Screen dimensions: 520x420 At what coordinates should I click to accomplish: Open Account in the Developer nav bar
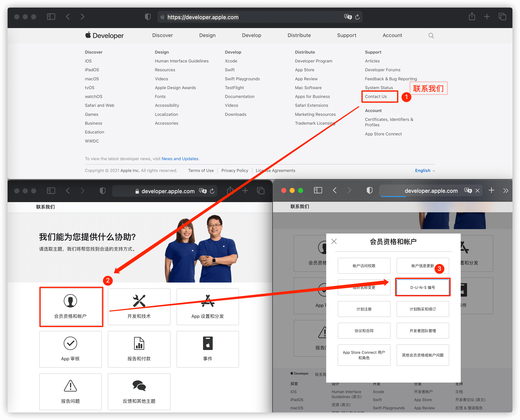tap(392, 35)
